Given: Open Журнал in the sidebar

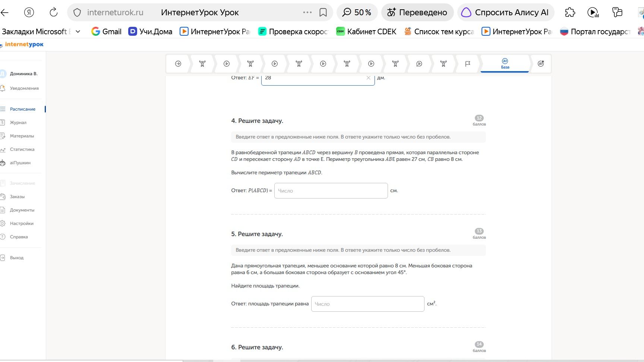Looking at the screenshot, I should pyautogui.click(x=18, y=123).
